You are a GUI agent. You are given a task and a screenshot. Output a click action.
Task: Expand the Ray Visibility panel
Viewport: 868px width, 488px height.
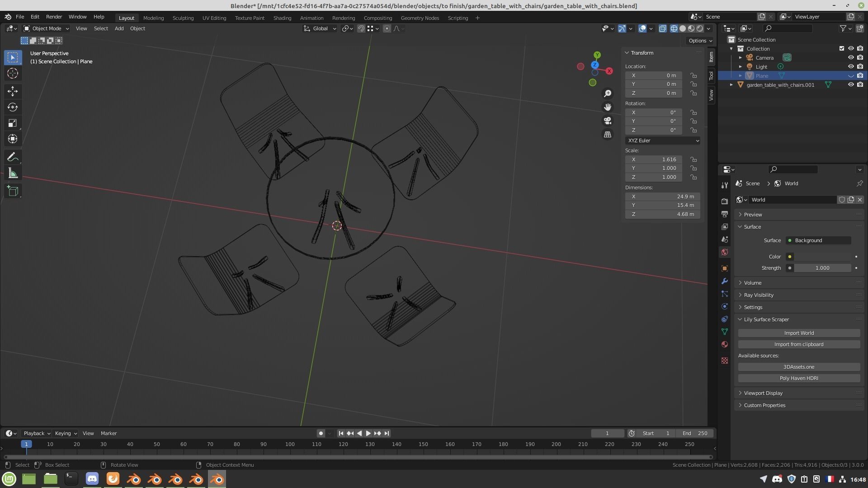pos(759,295)
